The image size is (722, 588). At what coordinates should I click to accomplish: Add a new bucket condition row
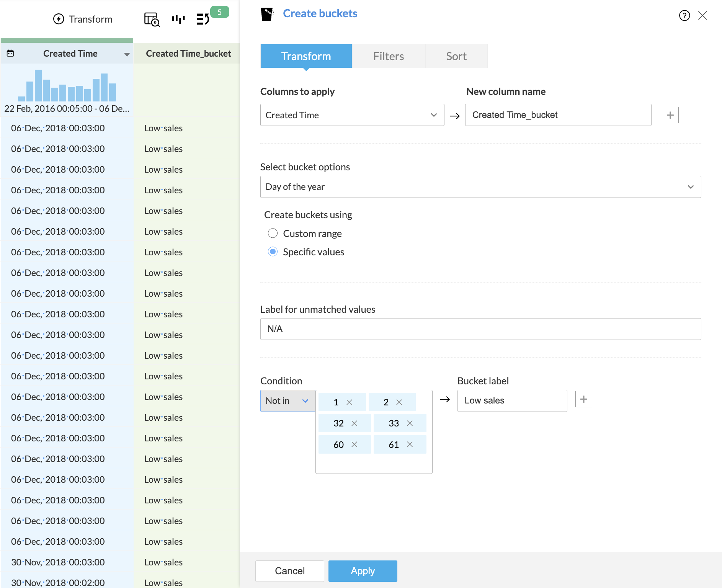click(583, 399)
